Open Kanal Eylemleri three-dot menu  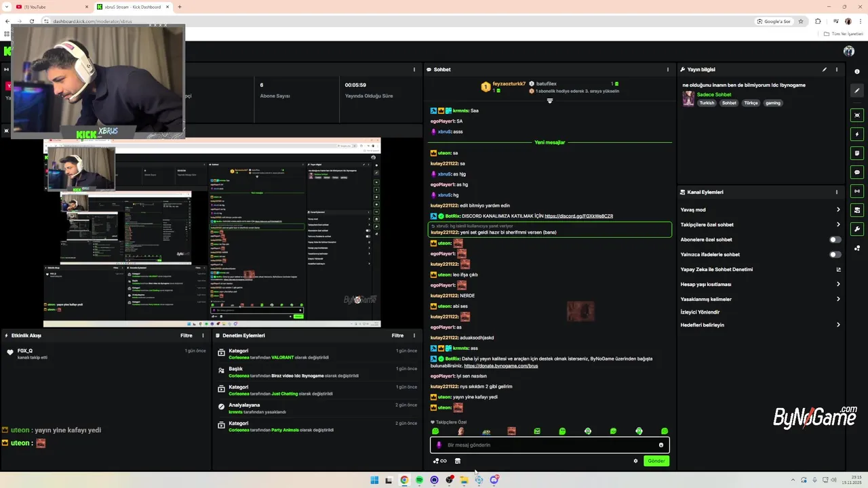tap(837, 192)
